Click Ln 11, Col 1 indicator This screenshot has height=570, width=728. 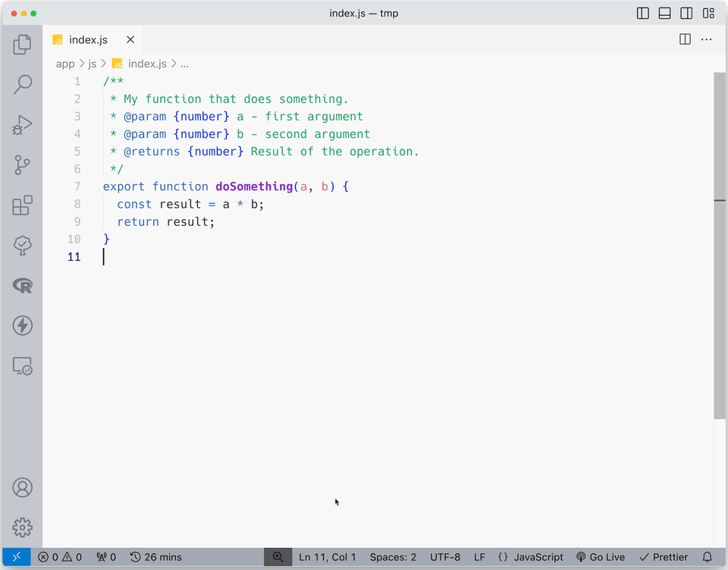coord(328,557)
